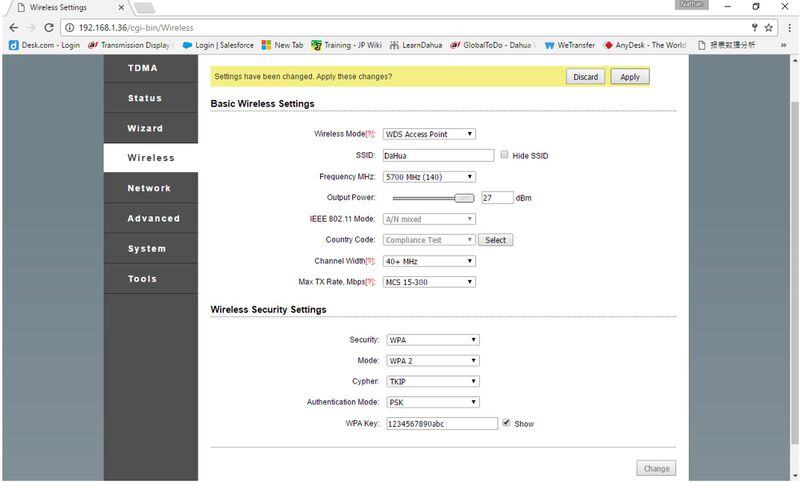Screen dimensions: 800x482
Task: Close the Wireless Settings tab
Action: click(x=121, y=8)
